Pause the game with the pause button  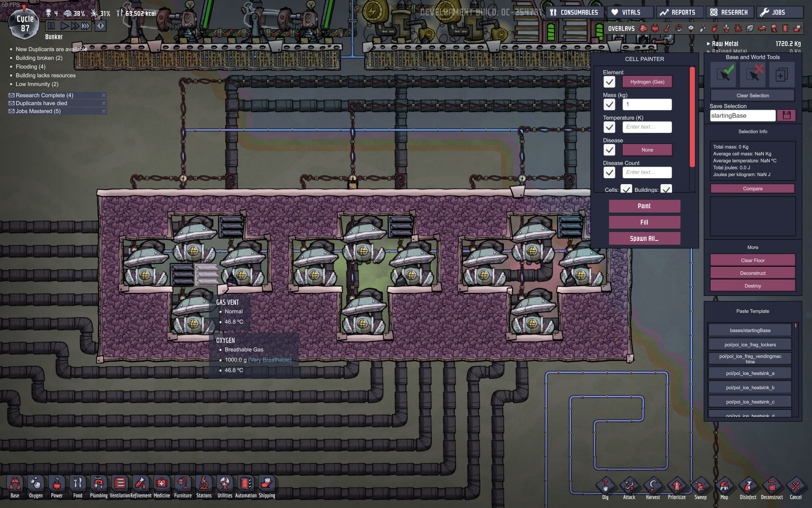51,26
